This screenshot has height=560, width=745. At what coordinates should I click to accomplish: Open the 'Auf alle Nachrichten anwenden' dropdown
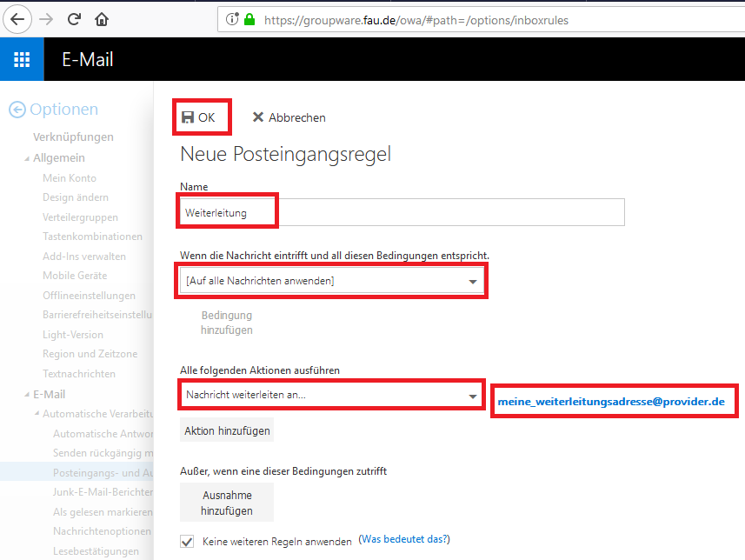pyautogui.click(x=331, y=281)
